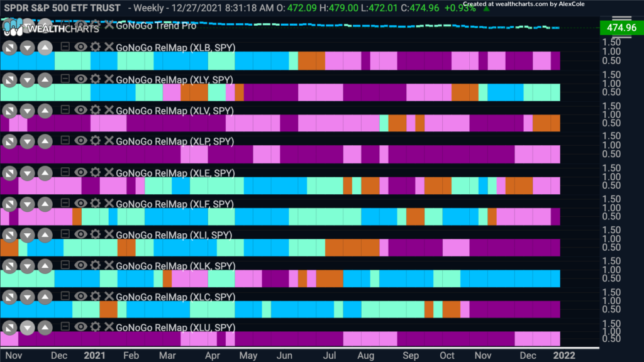Toggle visibility eye of XLI RelMap
The height and width of the screenshot is (362, 644).
coord(80,234)
